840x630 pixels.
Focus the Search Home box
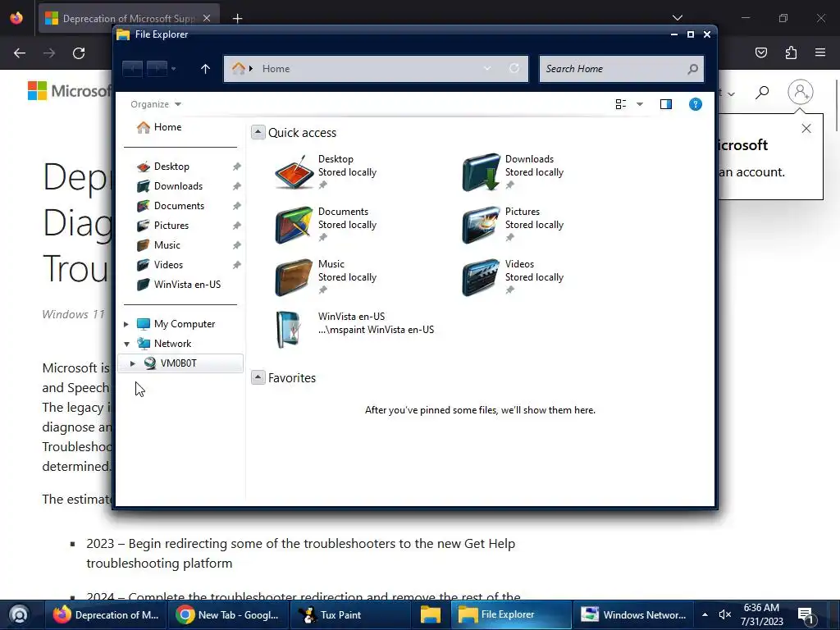622,69
